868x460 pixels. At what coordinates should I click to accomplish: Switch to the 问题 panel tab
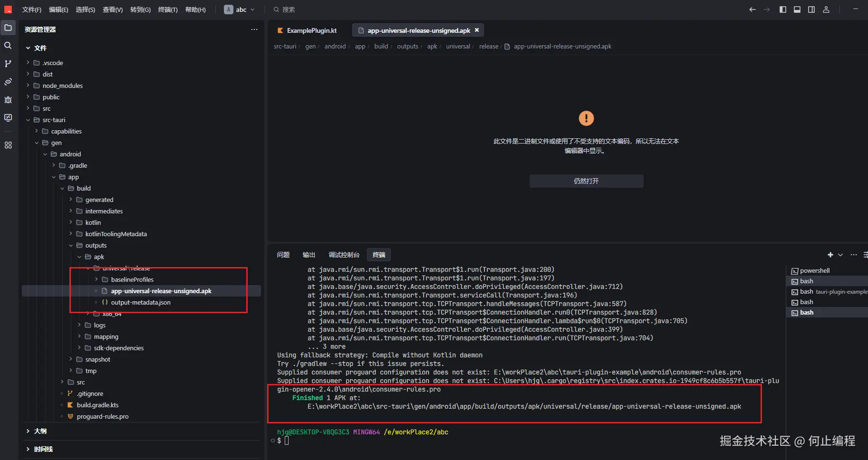283,255
